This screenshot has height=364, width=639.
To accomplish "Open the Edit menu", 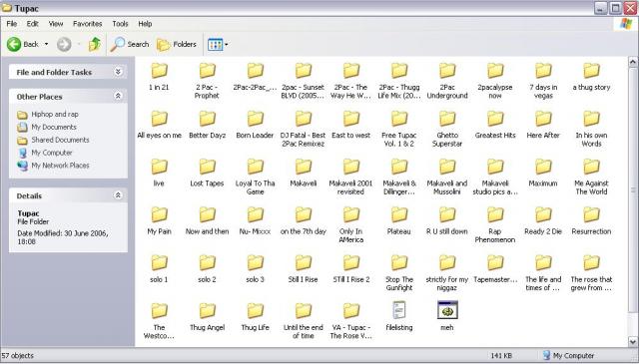I will [33, 24].
